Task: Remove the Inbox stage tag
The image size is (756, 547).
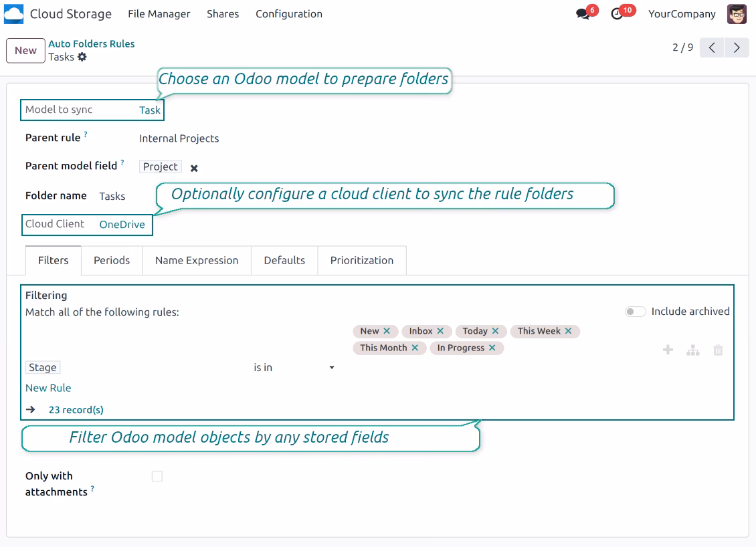Action: pyautogui.click(x=440, y=331)
